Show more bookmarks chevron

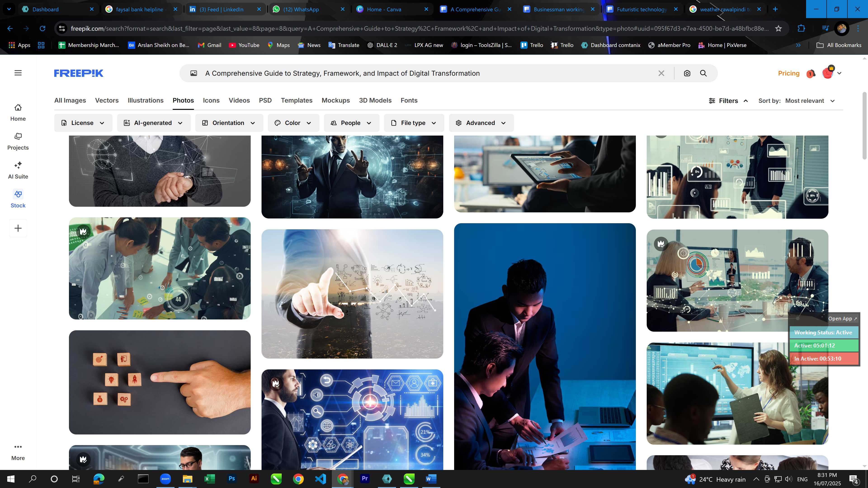coord(798,45)
